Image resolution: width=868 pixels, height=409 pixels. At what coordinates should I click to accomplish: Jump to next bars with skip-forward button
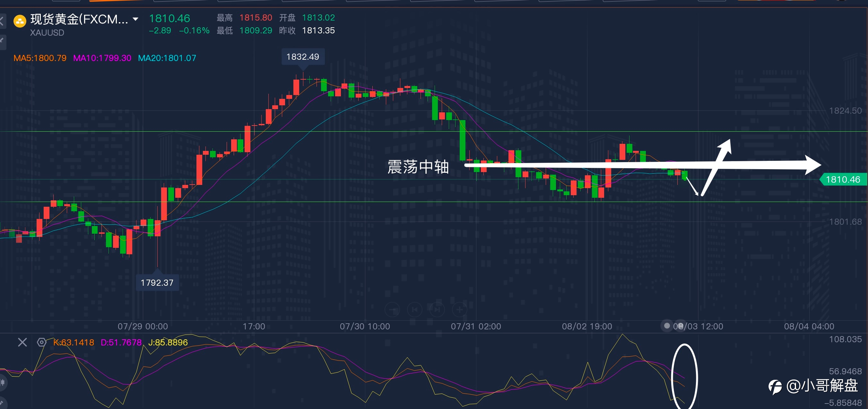point(437,309)
